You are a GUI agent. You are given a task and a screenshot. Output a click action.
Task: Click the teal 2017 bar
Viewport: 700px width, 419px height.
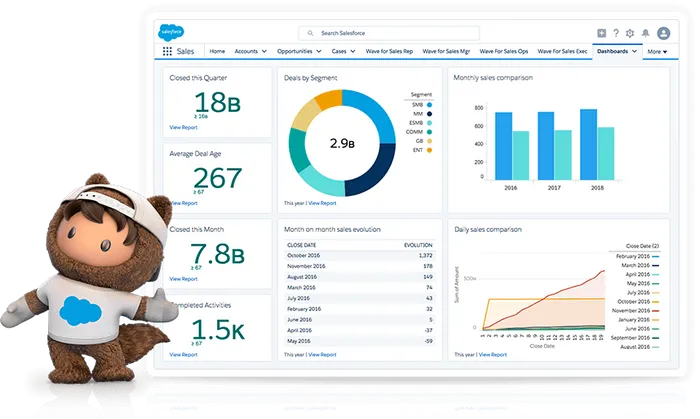point(563,155)
